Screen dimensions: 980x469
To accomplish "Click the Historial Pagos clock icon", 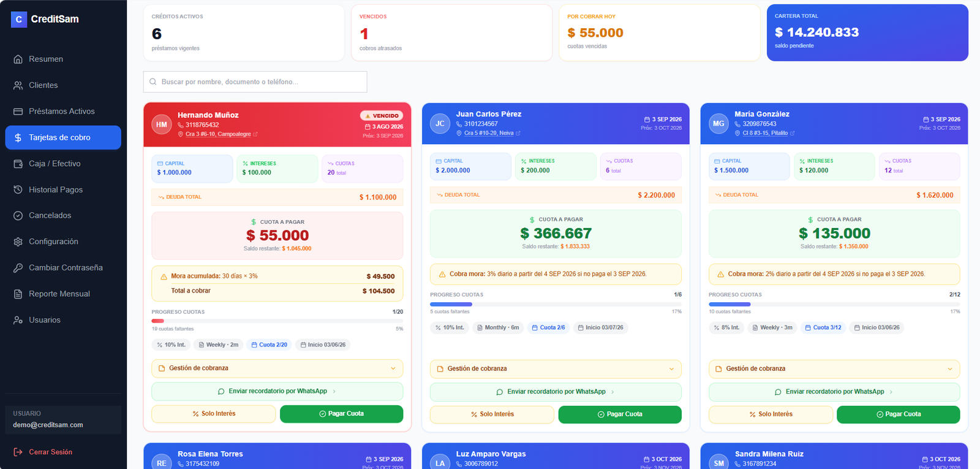I will pos(18,189).
